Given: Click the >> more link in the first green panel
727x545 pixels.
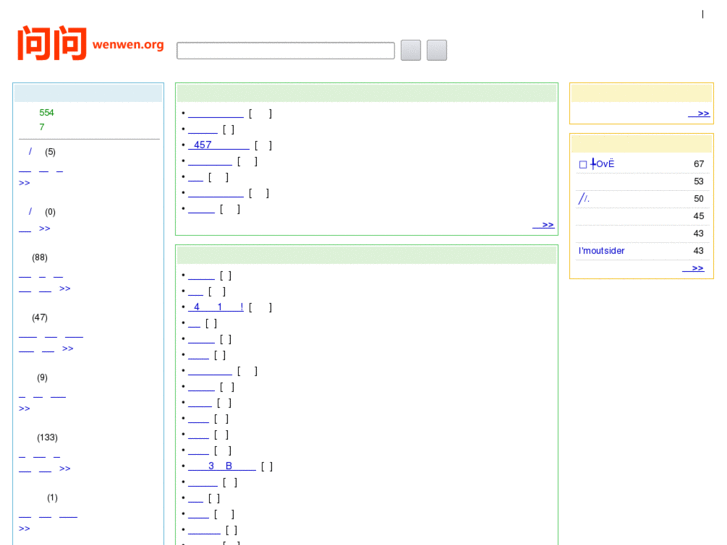Looking at the screenshot, I should [543, 225].
